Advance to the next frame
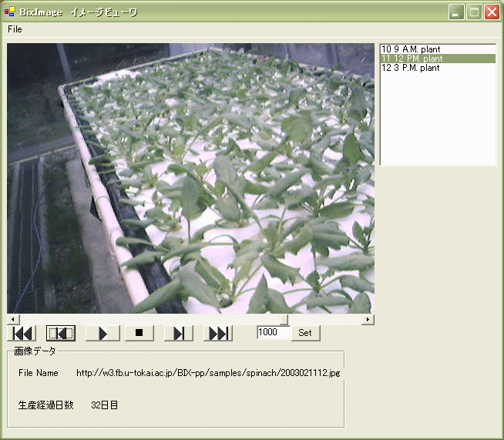The image size is (504, 440). (x=178, y=333)
